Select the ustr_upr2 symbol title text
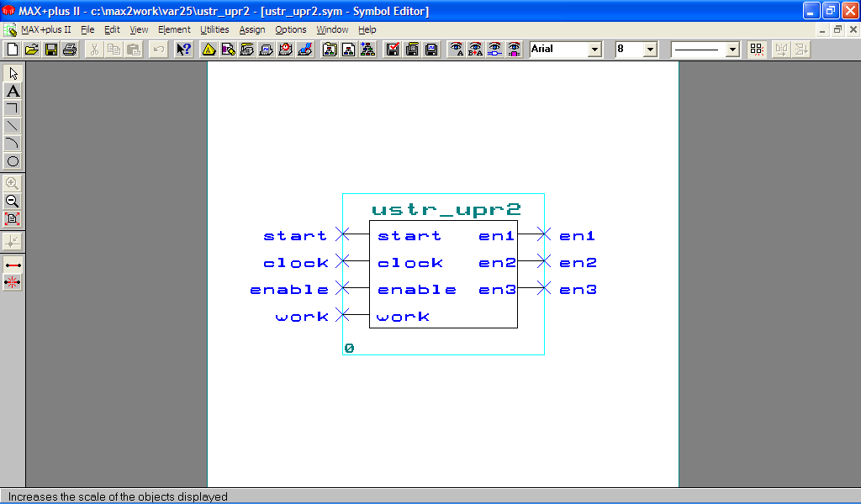The height and width of the screenshot is (504, 861). coord(446,209)
